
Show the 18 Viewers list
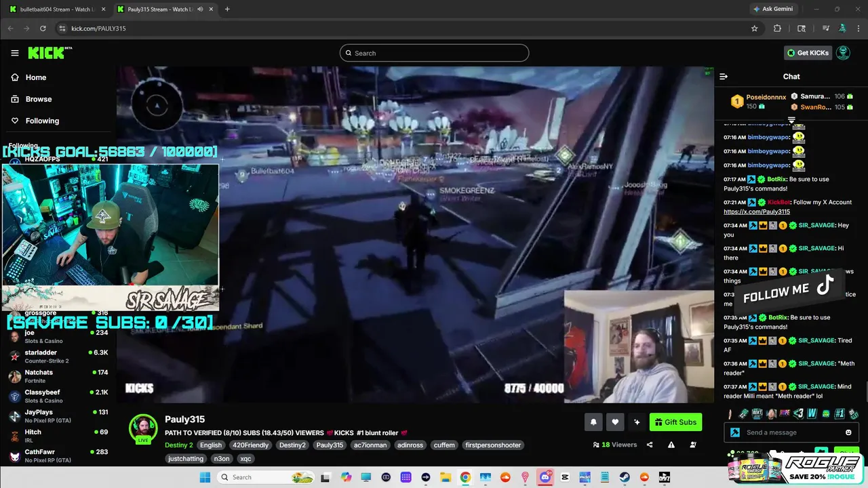(615, 445)
